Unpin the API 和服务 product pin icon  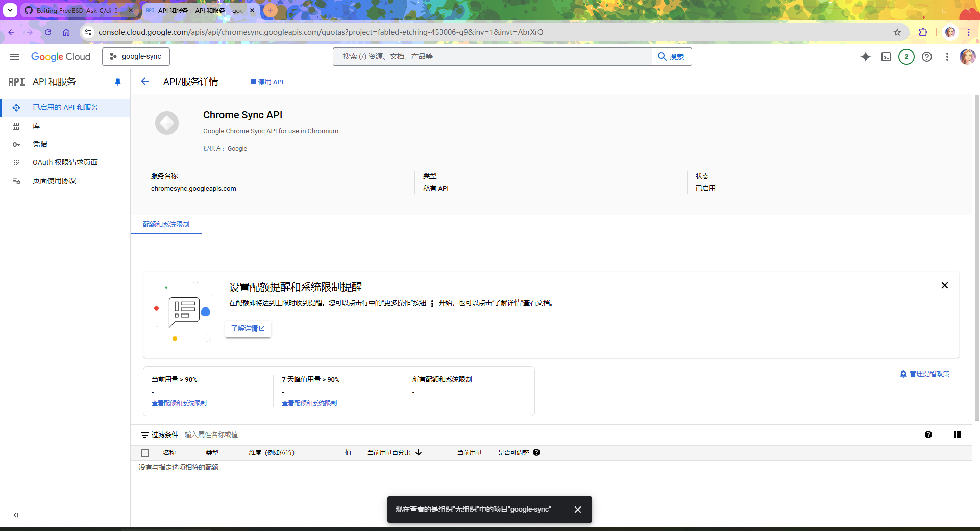pyautogui.click(x=118, y=82)
